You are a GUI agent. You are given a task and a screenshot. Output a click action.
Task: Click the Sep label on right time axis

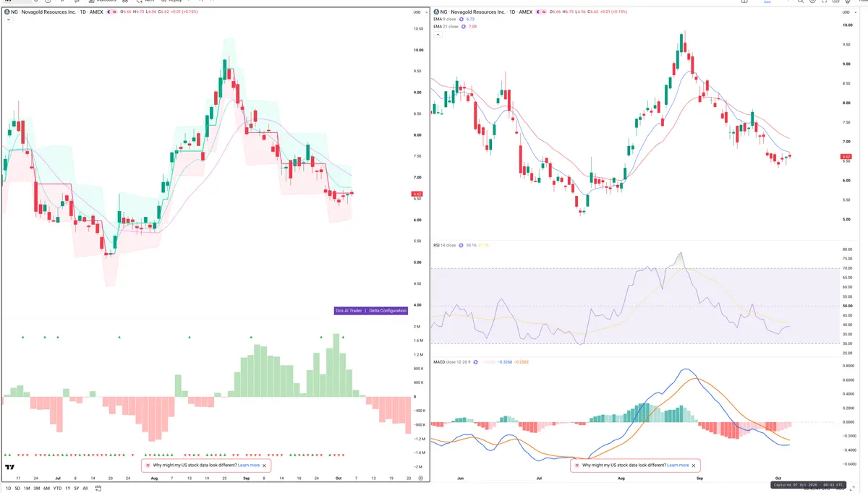(699, 478)
